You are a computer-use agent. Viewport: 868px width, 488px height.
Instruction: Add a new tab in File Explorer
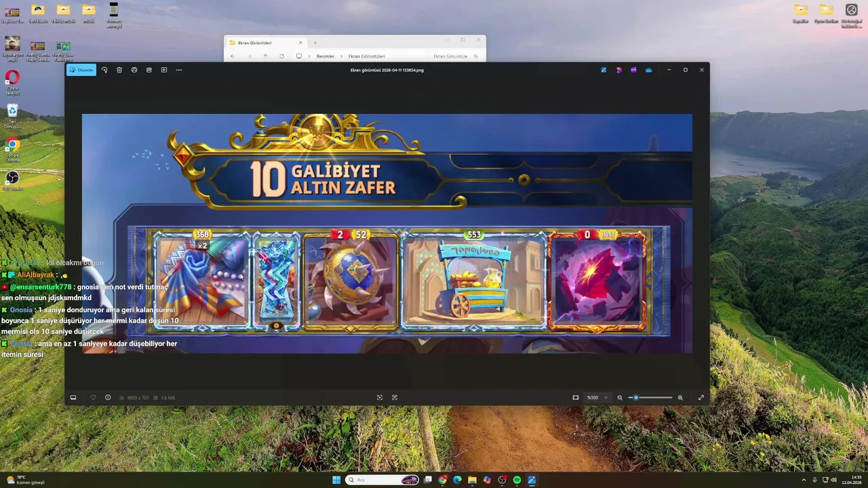point(315,43)
